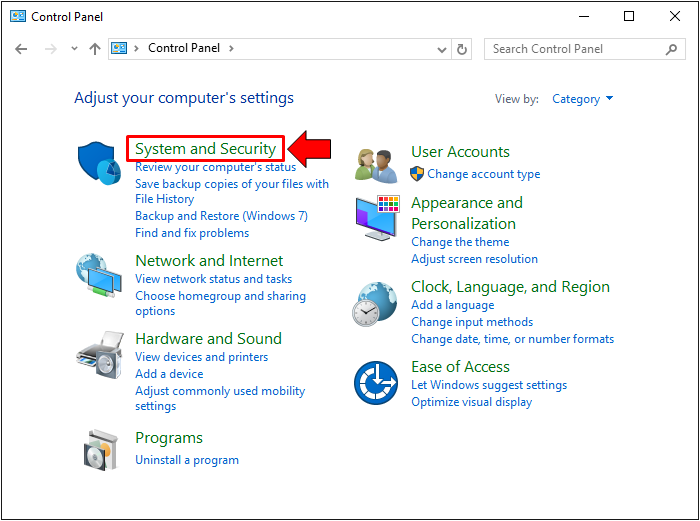Click the shield icon beside Change account type
Screen dimensions: 700x521
(x=417, y=174)
